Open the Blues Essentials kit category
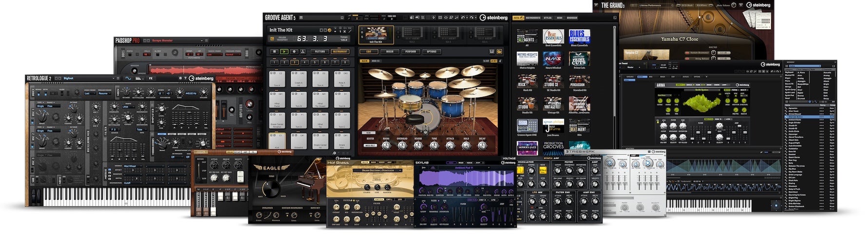Screen dimensions: 868x242 tap(580, 37)
